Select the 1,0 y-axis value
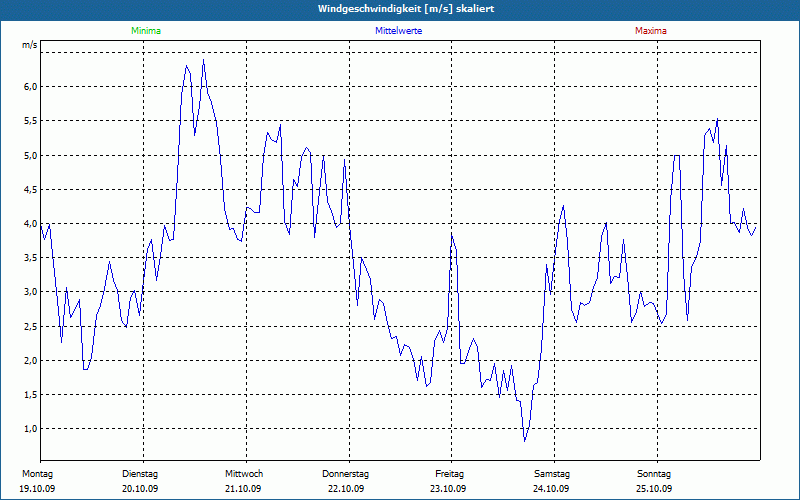800x500 pixels. 31,429
